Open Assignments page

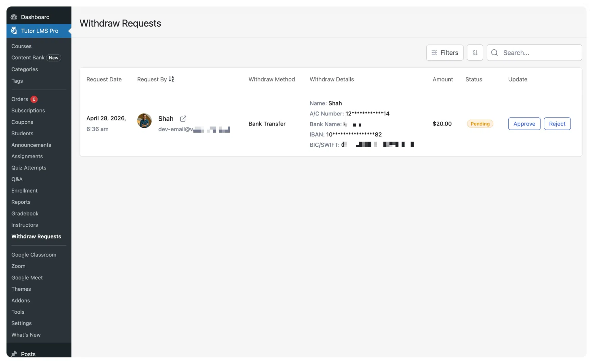pyautogui.click(x=27, y=156)
